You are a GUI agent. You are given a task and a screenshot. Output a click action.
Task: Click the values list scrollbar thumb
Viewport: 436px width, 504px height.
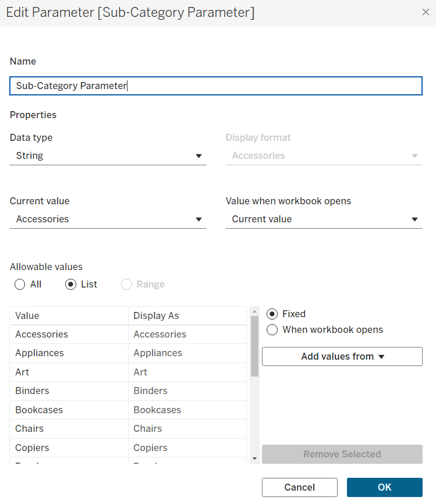click(x=254, y=346)
